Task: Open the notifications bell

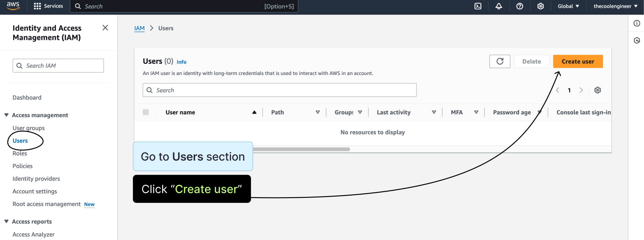Action: click(x=499, y=6)
